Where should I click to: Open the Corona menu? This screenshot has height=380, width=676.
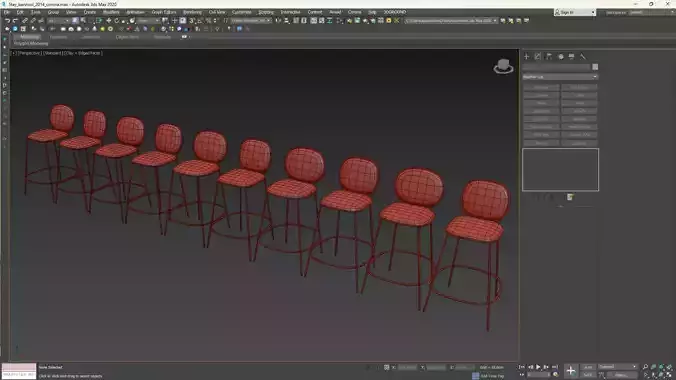point(354,12)
